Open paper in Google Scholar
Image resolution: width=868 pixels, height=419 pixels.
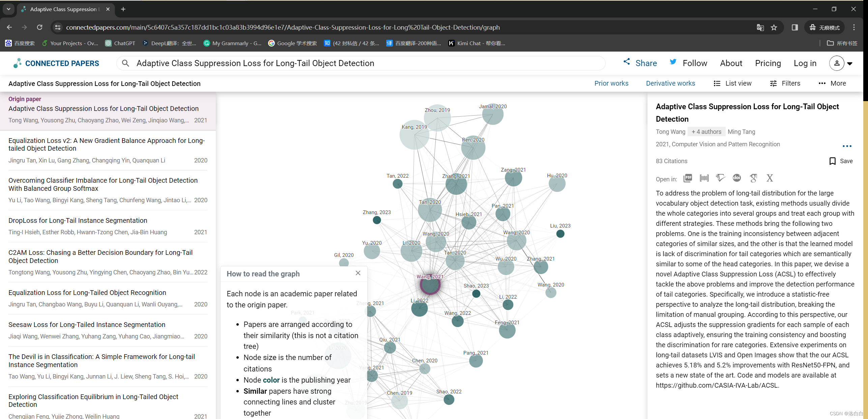click(x=753, y=178)
